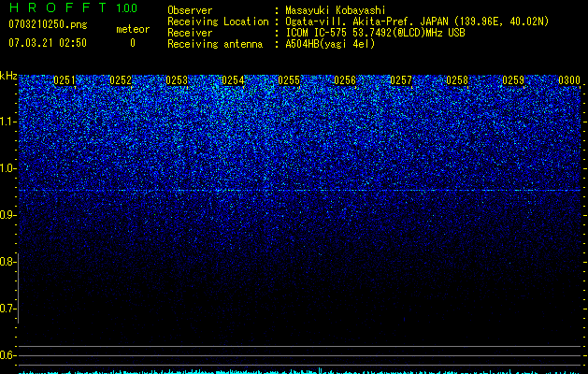The width and height of the screenshot is (588, 374).
Task: Click the 0253 time marker
Action: coord(177,80)
